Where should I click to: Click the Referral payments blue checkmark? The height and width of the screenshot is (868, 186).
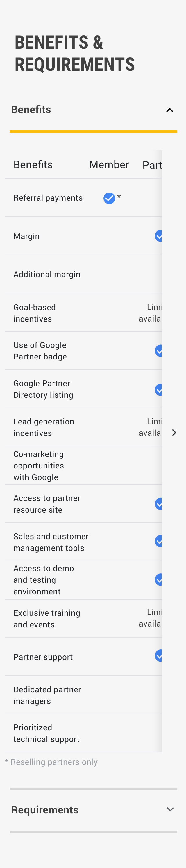click(x=109, y=198)
